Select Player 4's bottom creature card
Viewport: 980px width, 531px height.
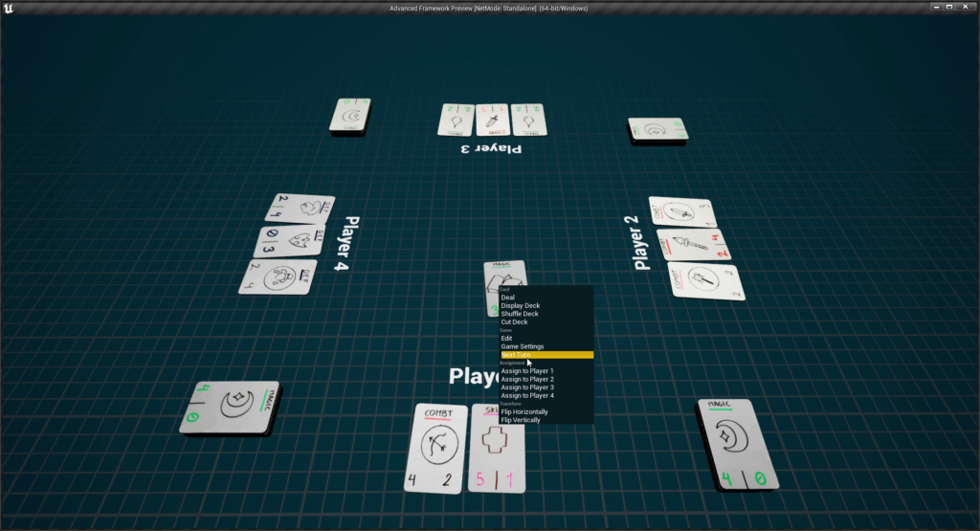[x=278, y=277]
